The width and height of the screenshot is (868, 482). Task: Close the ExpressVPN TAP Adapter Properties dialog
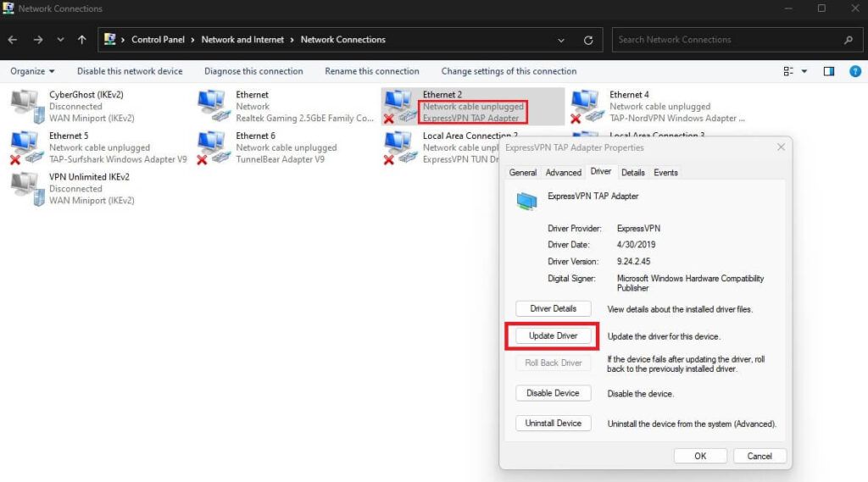pos(781,147)
